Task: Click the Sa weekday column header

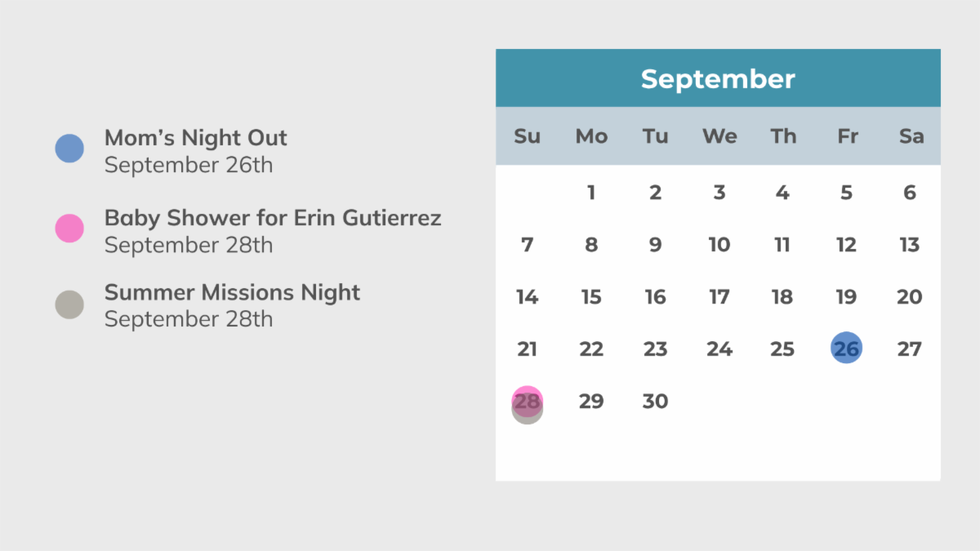Action: coord(911,136)
